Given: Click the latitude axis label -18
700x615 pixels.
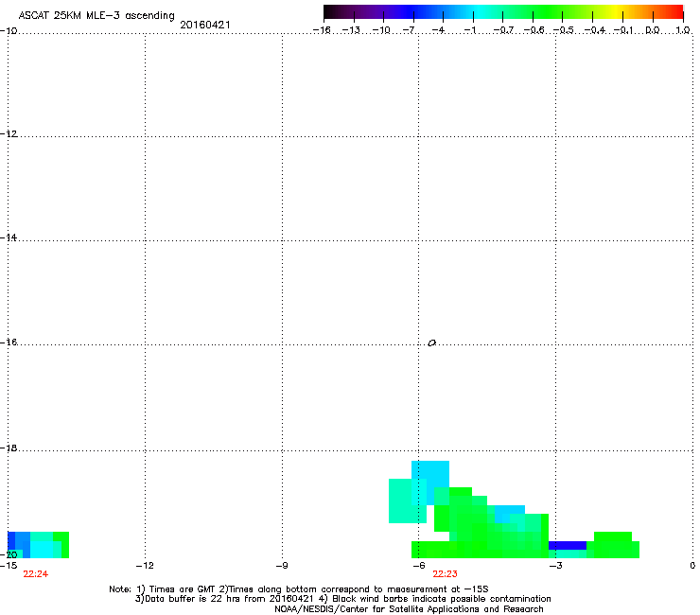Looking at the screenshot, I should click(x=9, y=448).
